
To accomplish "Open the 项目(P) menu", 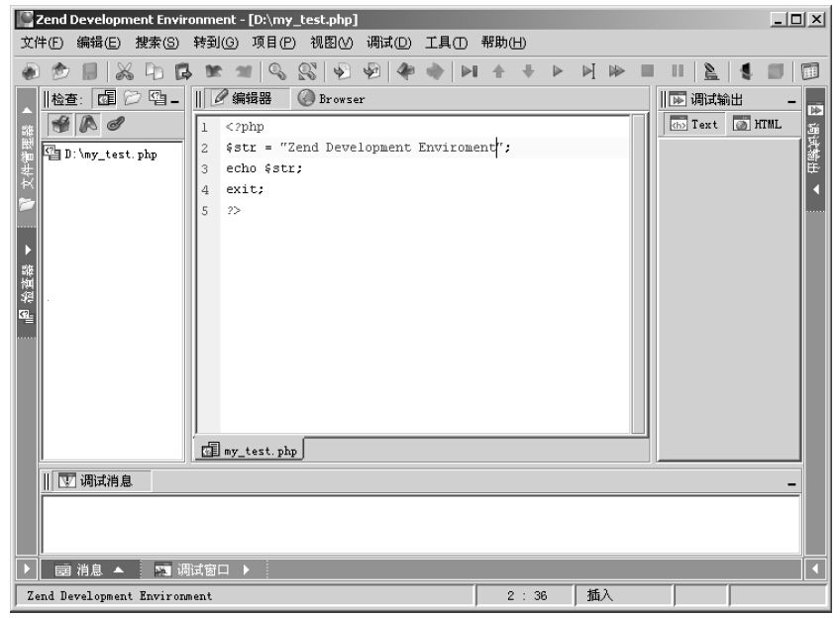I will 273,43.
